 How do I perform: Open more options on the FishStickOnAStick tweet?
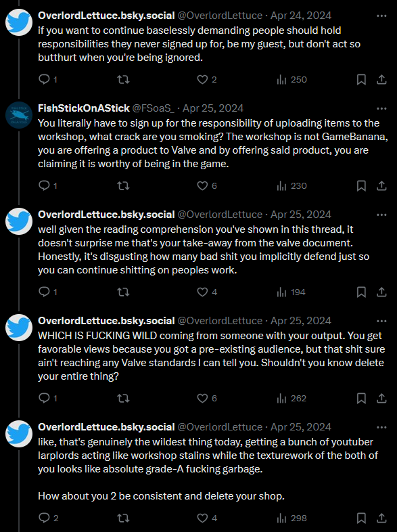(381, 108)
